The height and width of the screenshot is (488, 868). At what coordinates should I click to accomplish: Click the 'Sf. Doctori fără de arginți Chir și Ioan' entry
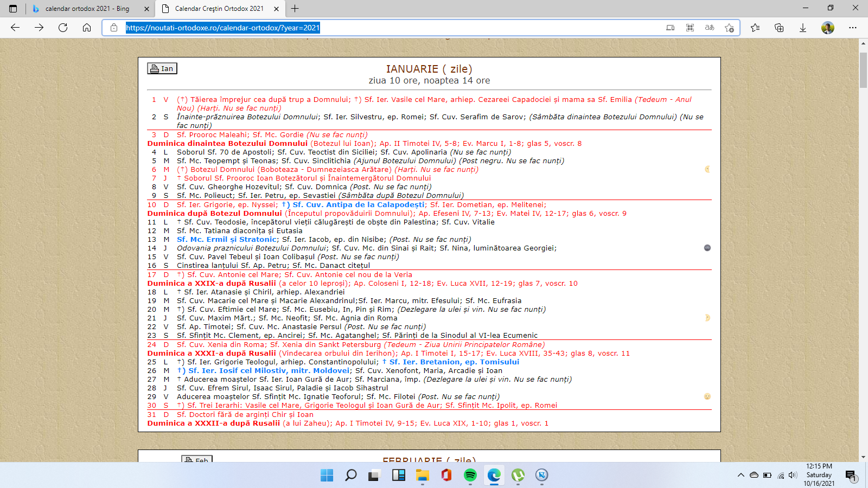(x=245, y=414)
